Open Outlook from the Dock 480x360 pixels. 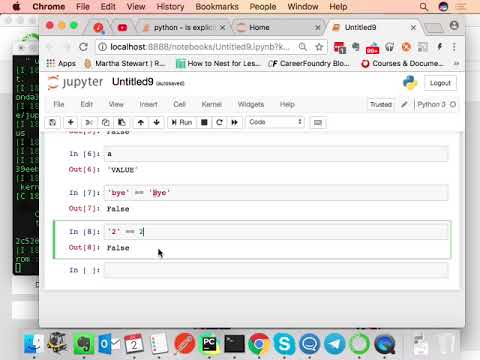click(109, 343)
